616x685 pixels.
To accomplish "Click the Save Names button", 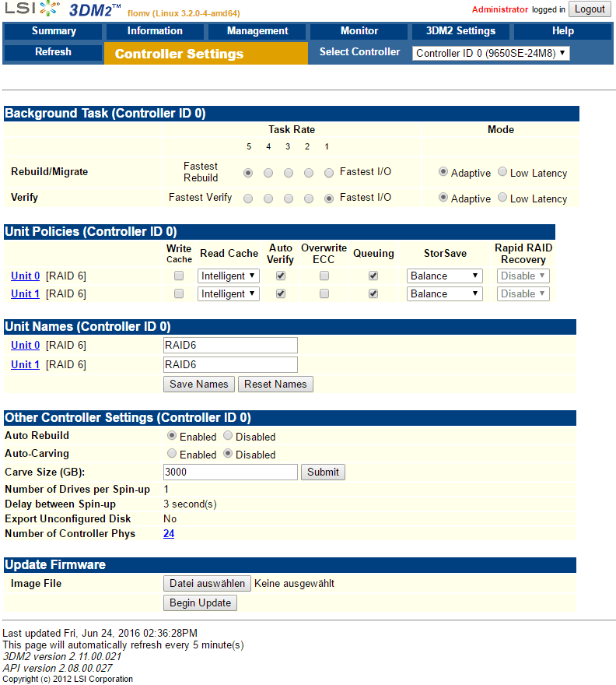I will 199,384.
